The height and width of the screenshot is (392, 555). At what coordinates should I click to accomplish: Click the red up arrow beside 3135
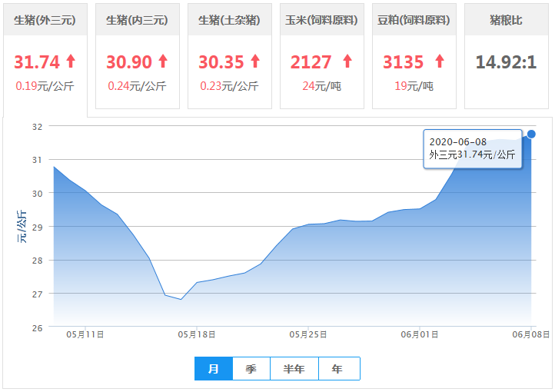pos(439,61)
